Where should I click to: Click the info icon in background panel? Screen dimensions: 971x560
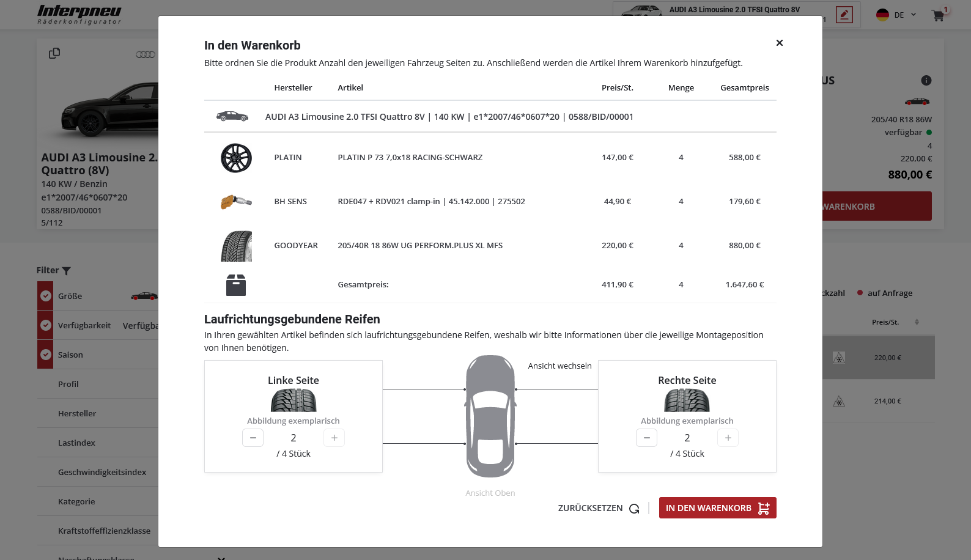[926, 80]
